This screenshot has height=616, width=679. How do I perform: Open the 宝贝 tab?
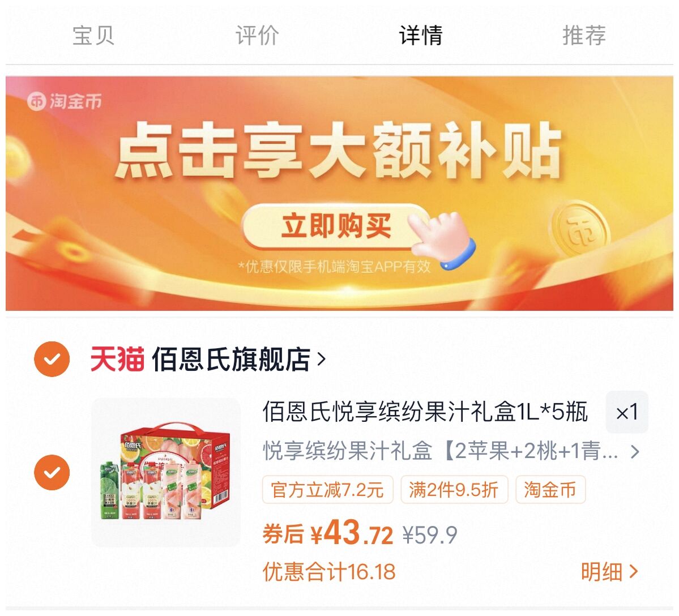point(93,36)
